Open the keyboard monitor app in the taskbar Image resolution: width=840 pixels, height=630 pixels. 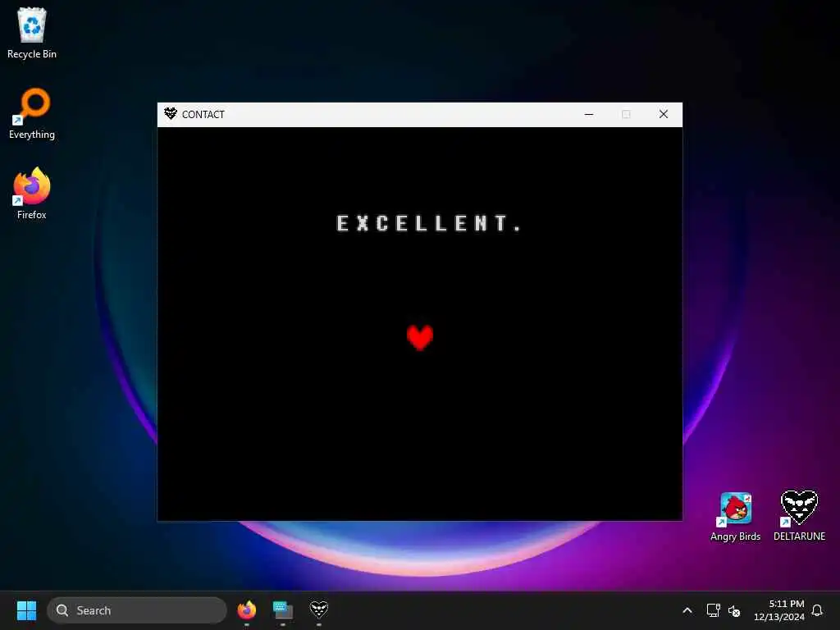pos(283,610)
